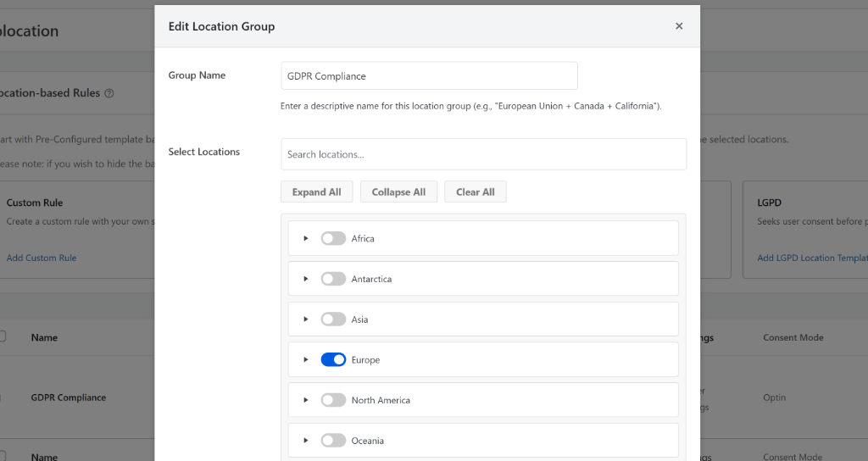Expand the Asia region arrow
Image resolution: width=868 pixels, height=461 pixels.
pos(306,319)
